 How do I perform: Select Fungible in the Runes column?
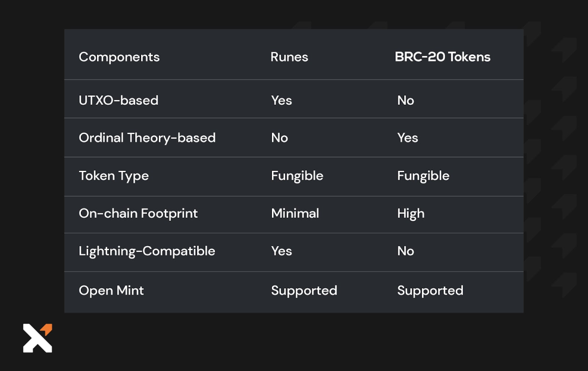(x=297, y=176)
